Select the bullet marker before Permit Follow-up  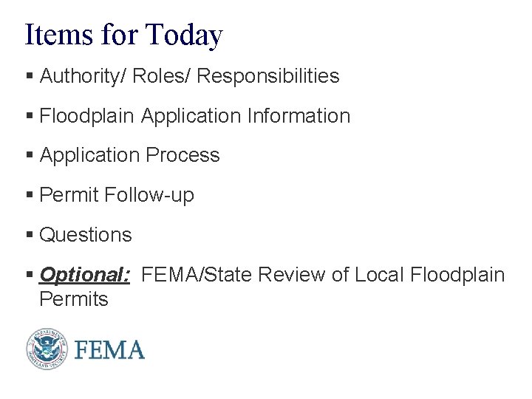tap(30, 196)
